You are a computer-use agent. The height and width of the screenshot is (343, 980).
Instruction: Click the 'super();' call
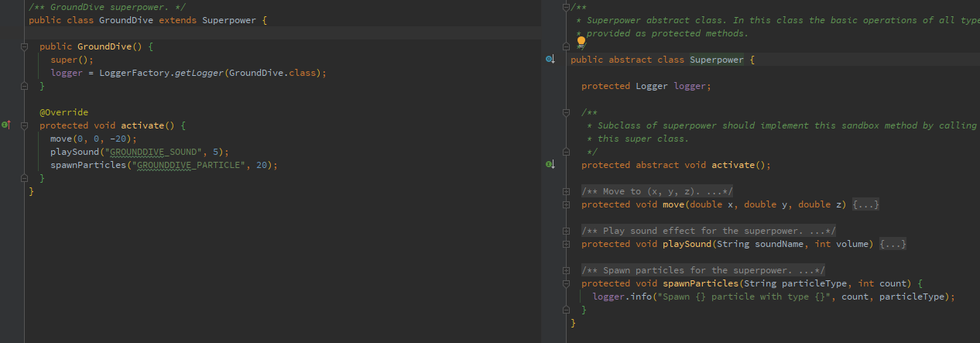[73, 60]
